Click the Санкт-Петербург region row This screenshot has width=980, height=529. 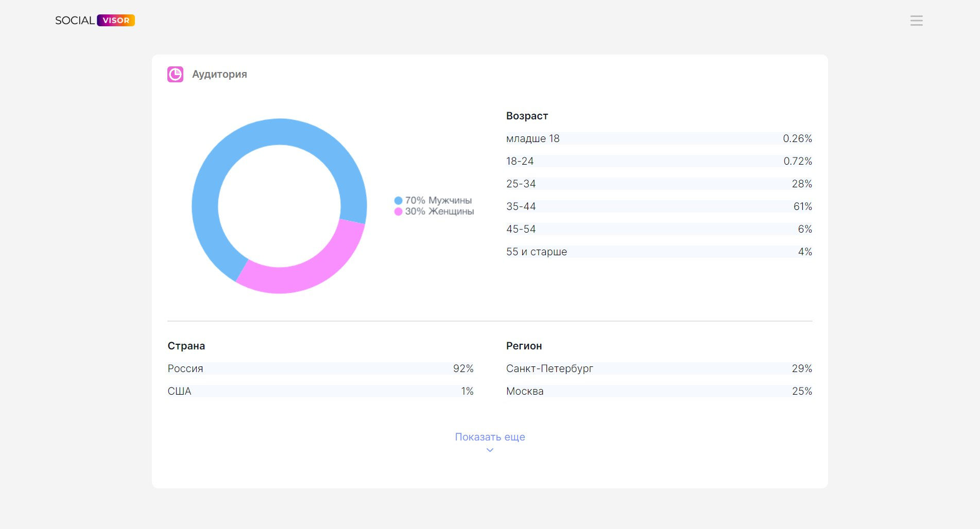pos(659,368)
